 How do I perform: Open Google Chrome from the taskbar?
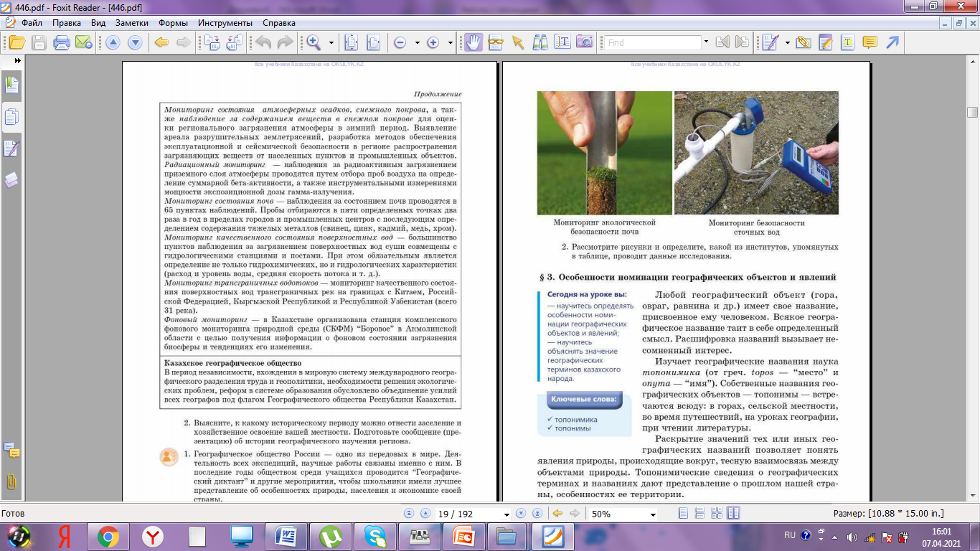(108, 536)
